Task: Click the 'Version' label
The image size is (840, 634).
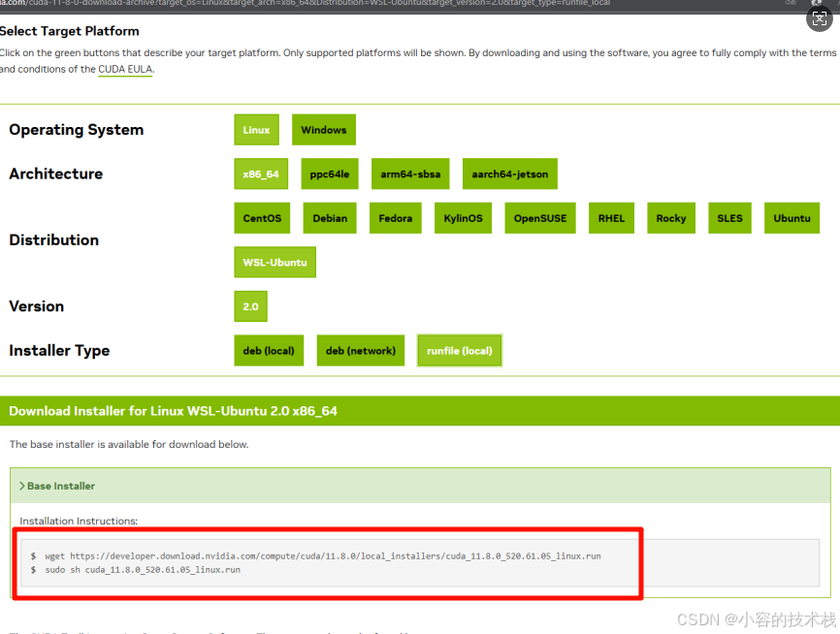Action: [x=37, y=306]
